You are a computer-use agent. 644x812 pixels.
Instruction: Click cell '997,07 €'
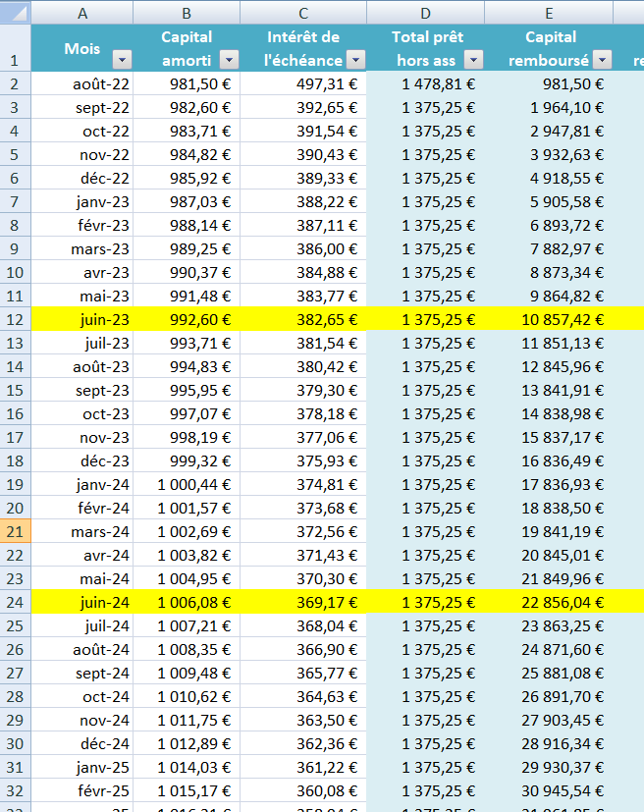[187, 413]
